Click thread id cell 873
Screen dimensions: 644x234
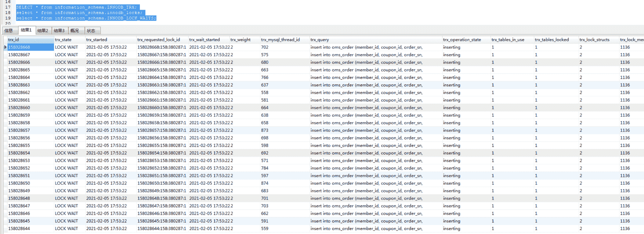tap(285, 130)
